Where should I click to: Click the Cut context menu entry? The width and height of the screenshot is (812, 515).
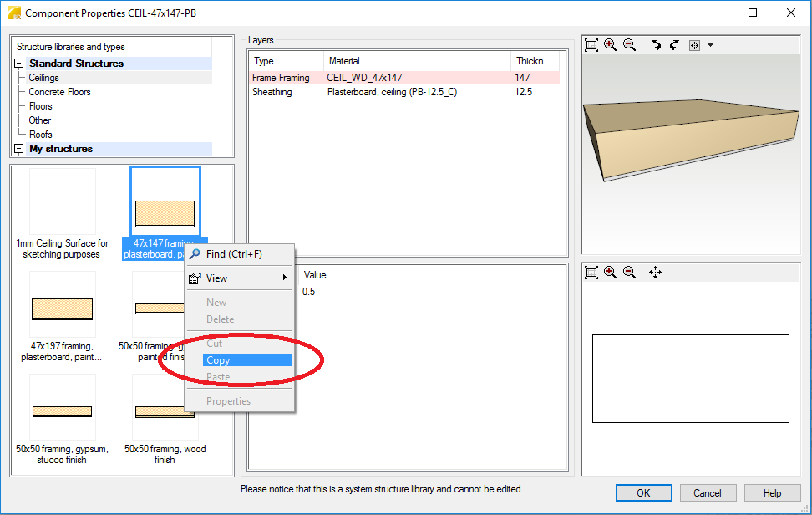pyautogui.click(x=214, y=344)
